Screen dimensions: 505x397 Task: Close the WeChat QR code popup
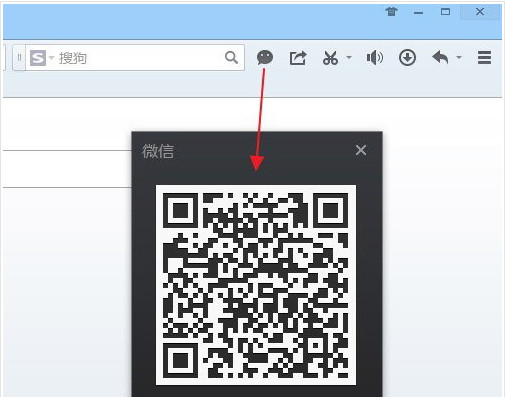(361, 150)
